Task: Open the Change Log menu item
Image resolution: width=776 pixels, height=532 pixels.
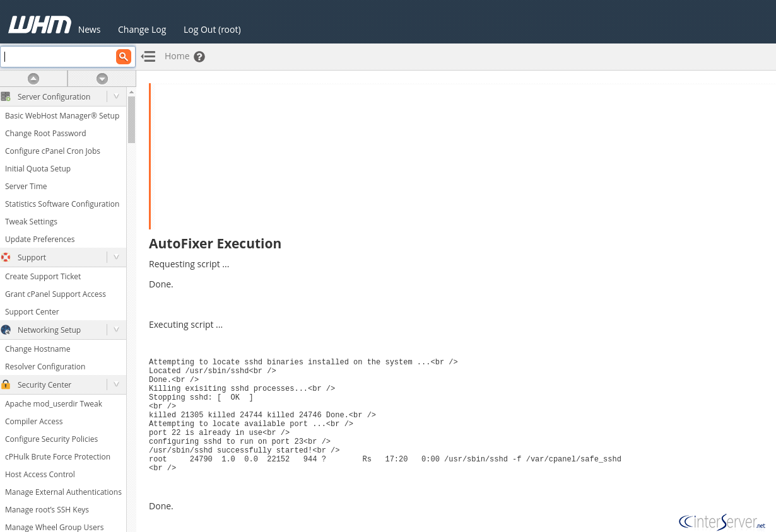Action: [142, 30]
